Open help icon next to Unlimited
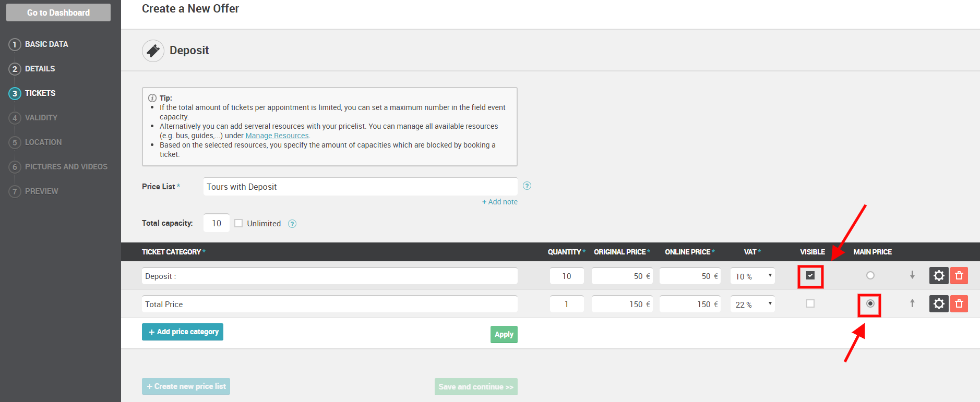The height and width of the screenshot is (402, 980). 292,224
